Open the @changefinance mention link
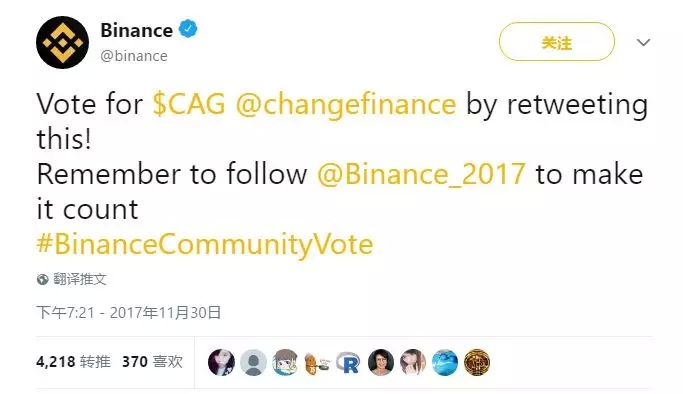The height and width of the screenshot is (394, 683). pyautogui.click(x=346, y=105)
